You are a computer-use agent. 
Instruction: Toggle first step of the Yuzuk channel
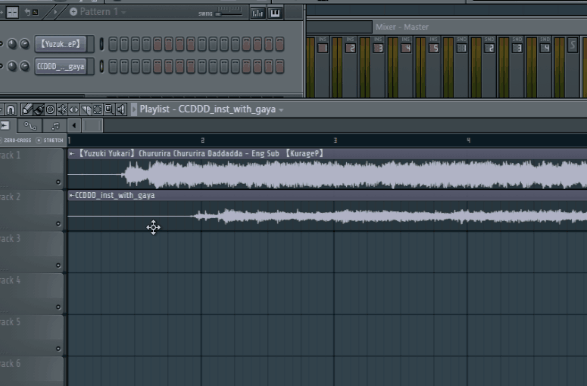[113, 44]
